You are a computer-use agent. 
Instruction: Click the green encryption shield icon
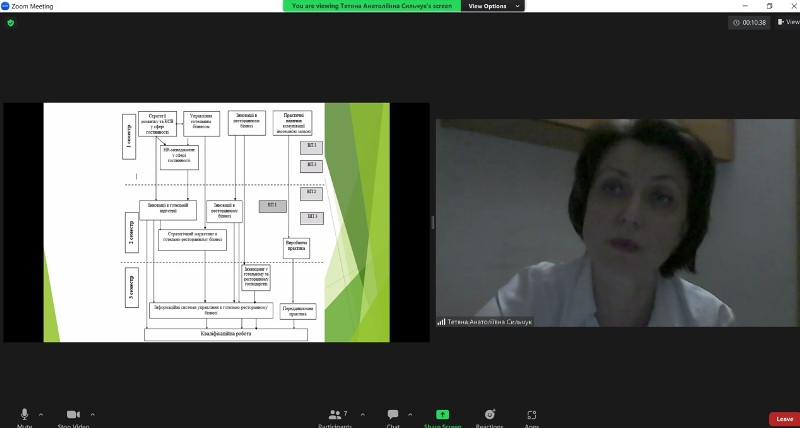click(11, 23)
